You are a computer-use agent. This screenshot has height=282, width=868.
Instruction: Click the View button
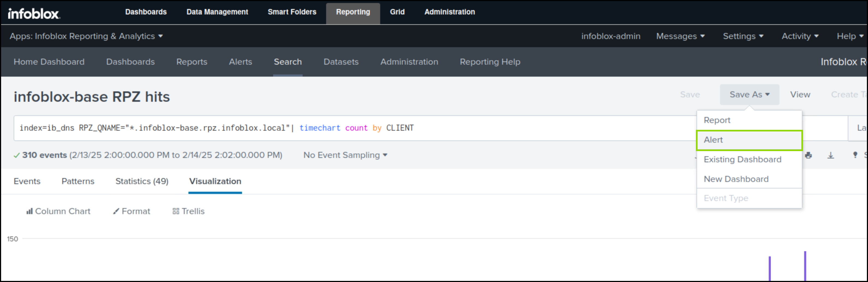click(800, 95)
